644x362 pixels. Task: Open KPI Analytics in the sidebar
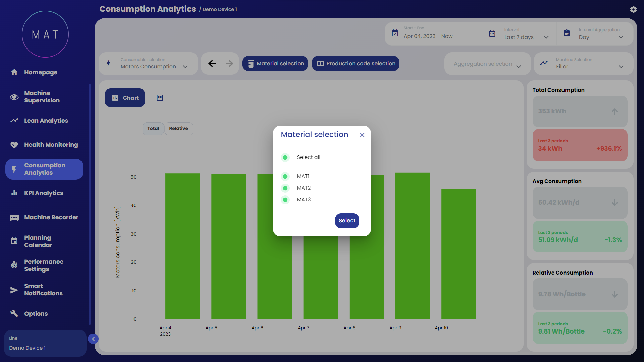click(x=44, y=193)
